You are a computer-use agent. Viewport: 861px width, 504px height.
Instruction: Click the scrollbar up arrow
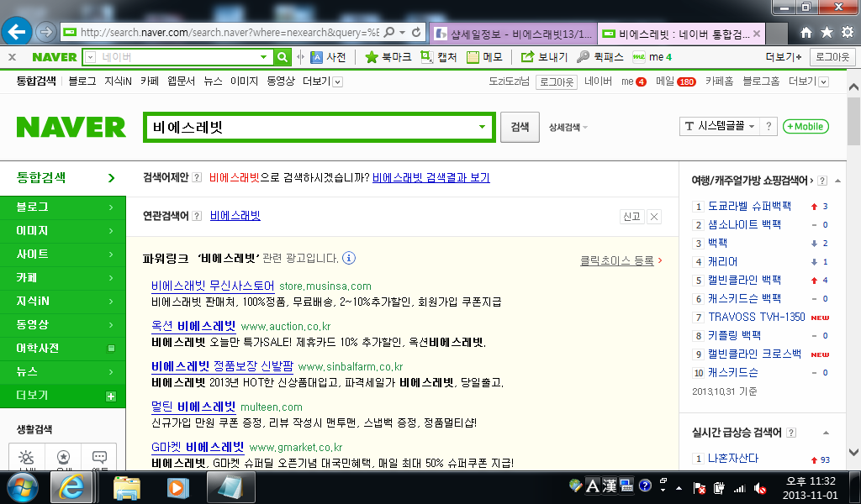click(x=854, y=87)
